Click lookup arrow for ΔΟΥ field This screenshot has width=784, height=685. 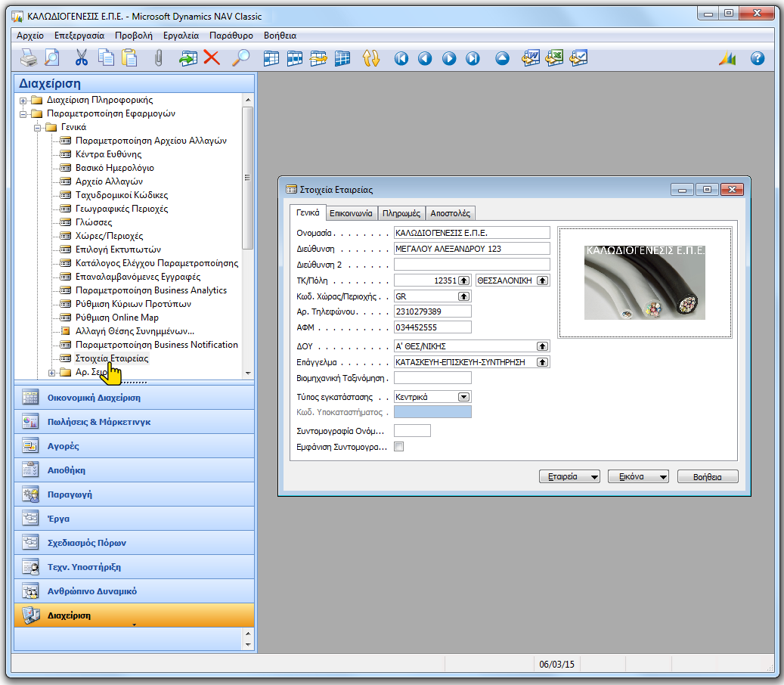[x=543, y=346]
